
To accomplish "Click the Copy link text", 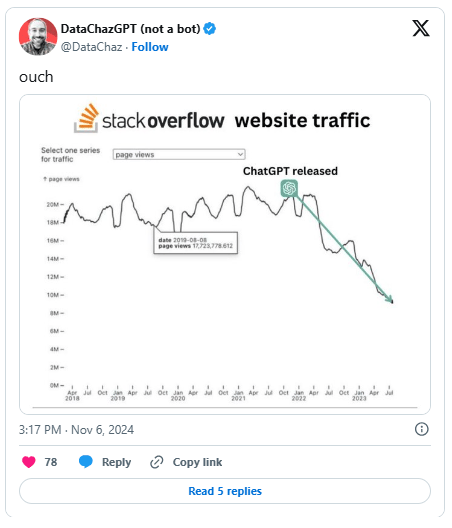I will tap(197, 462).
